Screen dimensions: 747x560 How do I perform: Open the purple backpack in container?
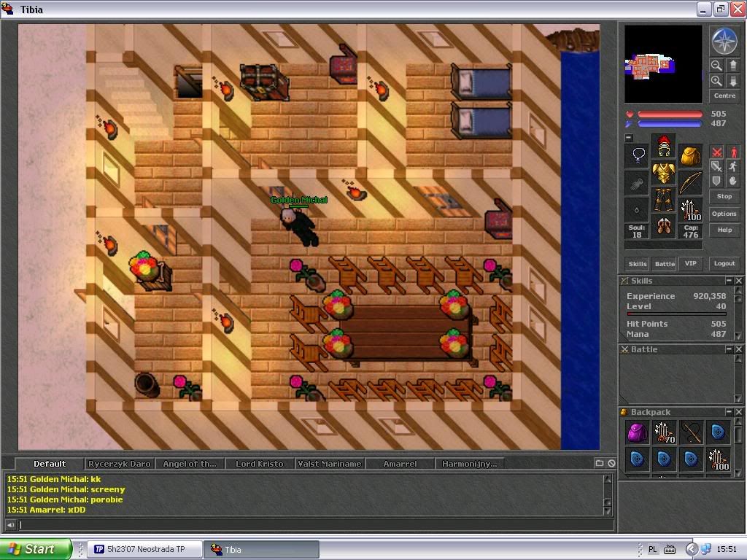coord(637,432)
